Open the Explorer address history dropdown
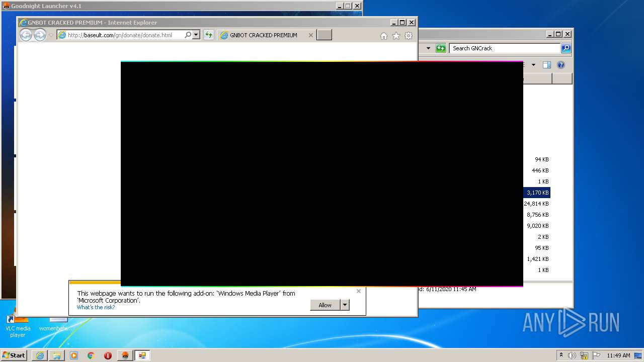The image size is (644, 362). 428,48
